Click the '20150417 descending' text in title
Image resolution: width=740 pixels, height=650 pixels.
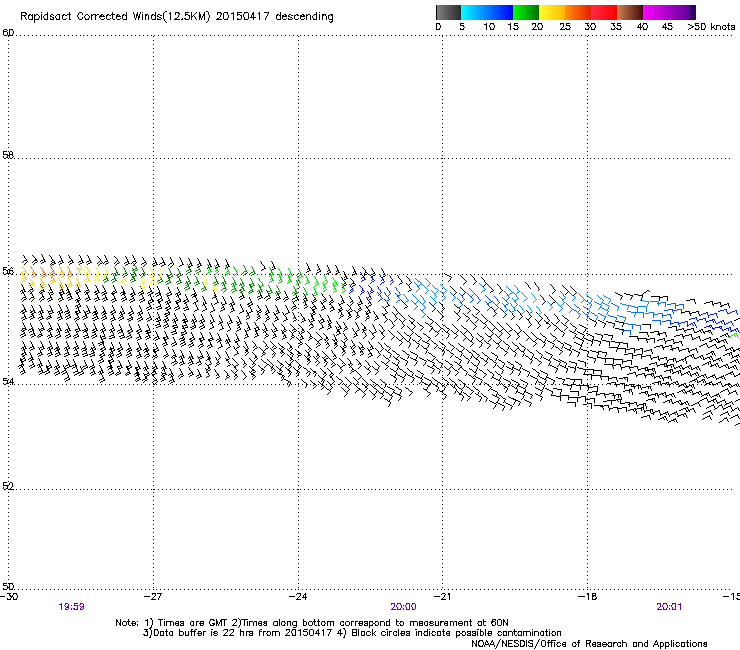(275, 17)
